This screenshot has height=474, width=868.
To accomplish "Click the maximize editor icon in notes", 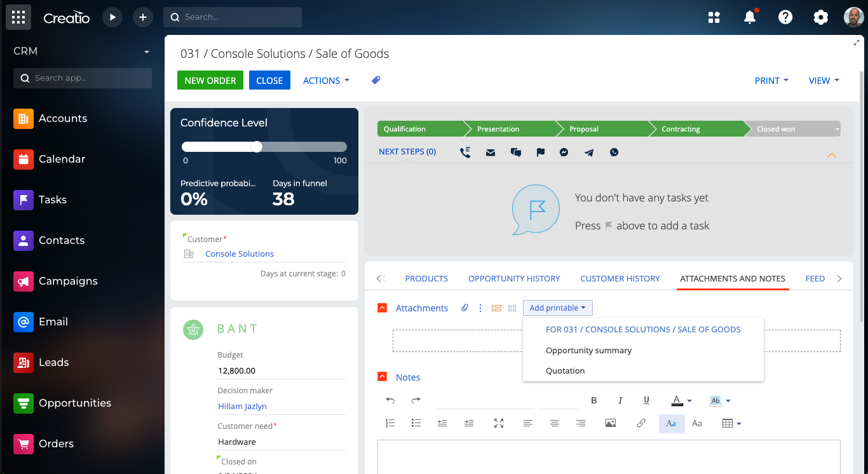I will pos(499,423).
